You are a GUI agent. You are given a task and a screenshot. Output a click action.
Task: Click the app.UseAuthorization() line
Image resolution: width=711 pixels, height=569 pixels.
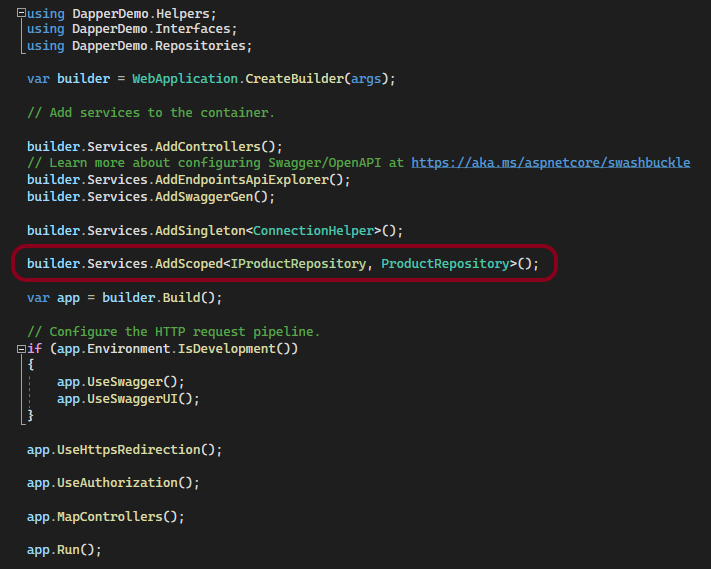(113, 483)
